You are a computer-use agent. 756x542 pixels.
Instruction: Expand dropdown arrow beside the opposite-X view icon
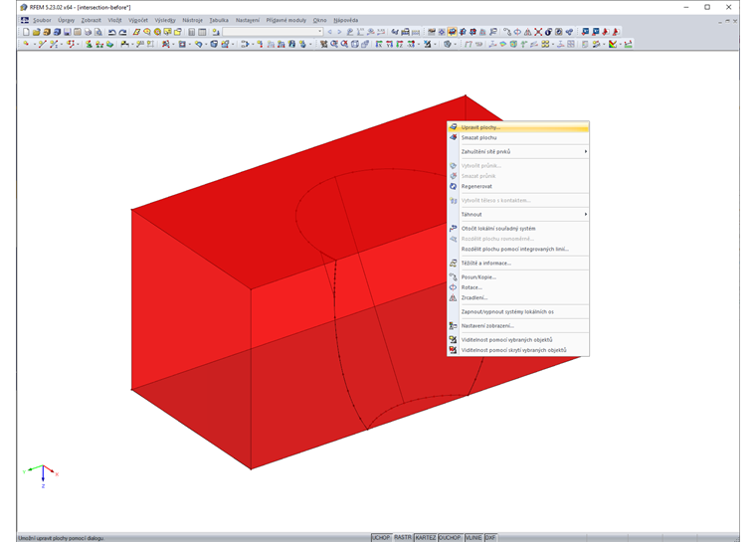point(419,45)
